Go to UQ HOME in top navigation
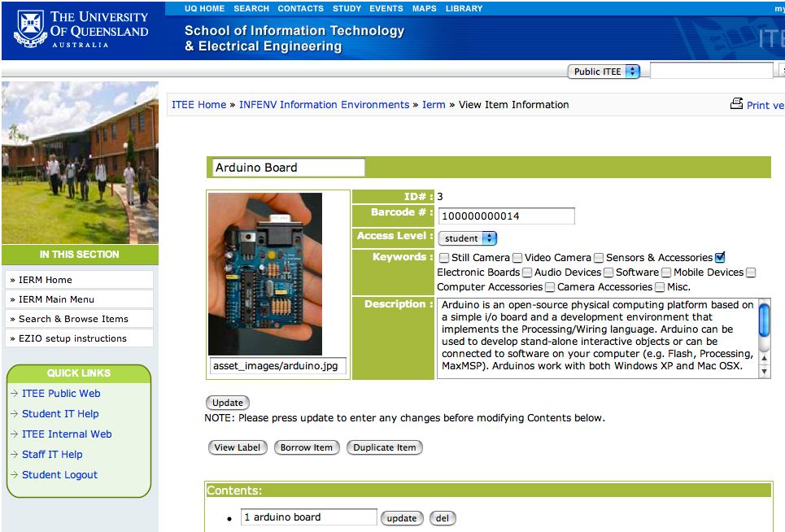Image resolution: width=785 pixels, height=532 pixels. (204, 8)
